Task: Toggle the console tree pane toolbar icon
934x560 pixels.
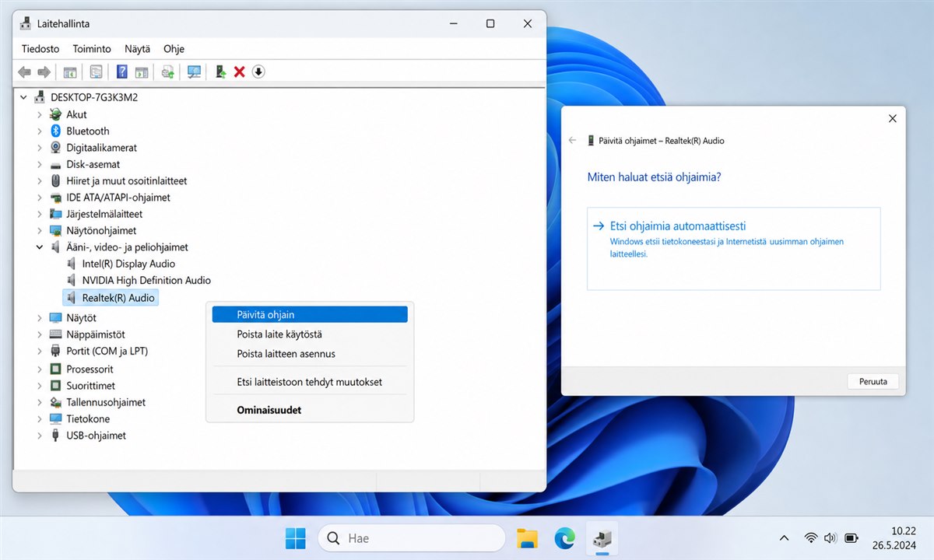Action: (70, 72)
